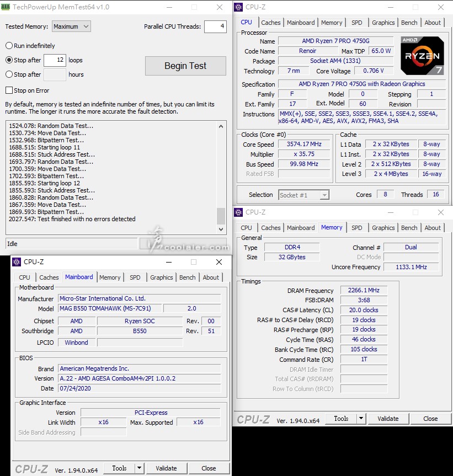Click the Code Name value 'Renoir'
Viewport: 453px width, 476px height.
307,51
